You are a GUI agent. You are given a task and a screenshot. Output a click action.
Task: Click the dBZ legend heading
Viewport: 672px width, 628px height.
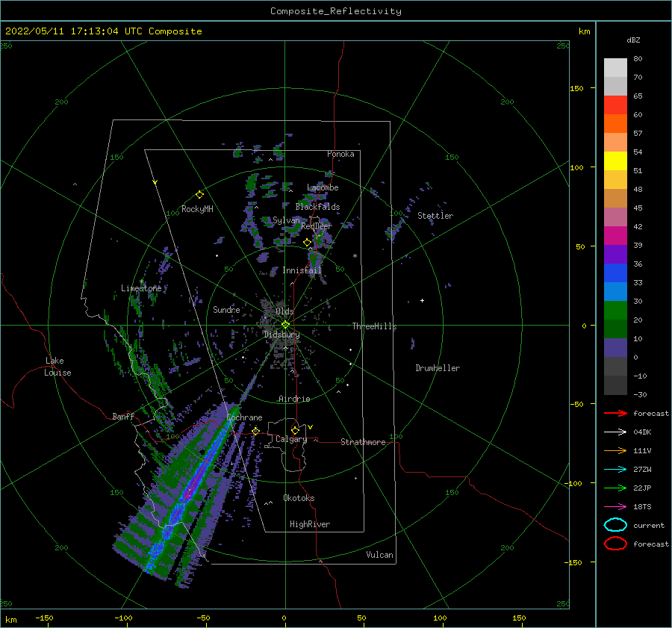coord(633,40)
